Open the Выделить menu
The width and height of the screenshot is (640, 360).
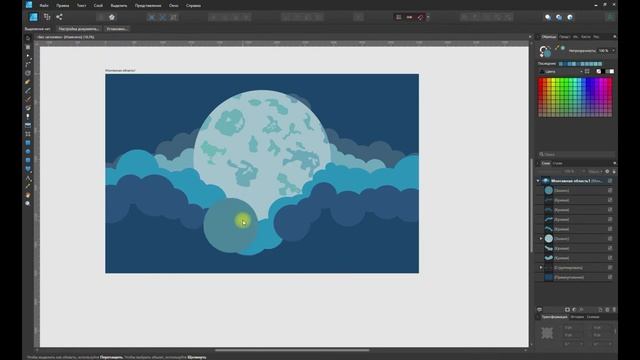pos(119,6)
